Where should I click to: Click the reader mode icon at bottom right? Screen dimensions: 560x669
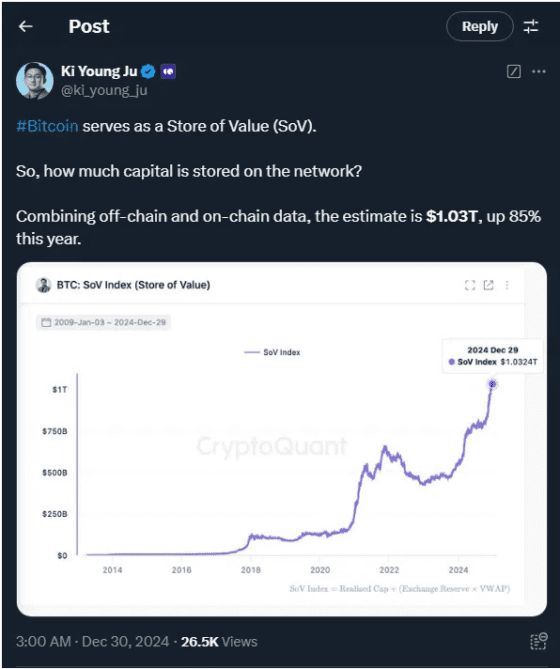coord(538,641)
